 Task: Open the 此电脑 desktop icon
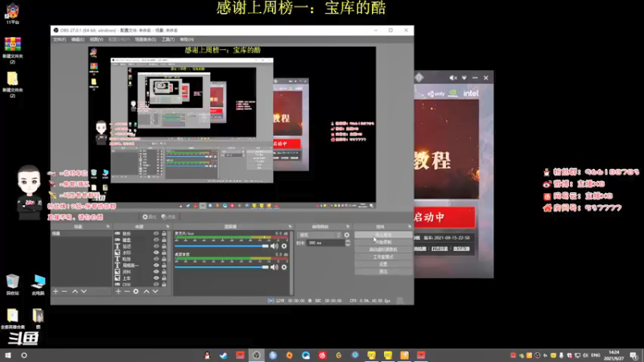(x=38, y=285)
